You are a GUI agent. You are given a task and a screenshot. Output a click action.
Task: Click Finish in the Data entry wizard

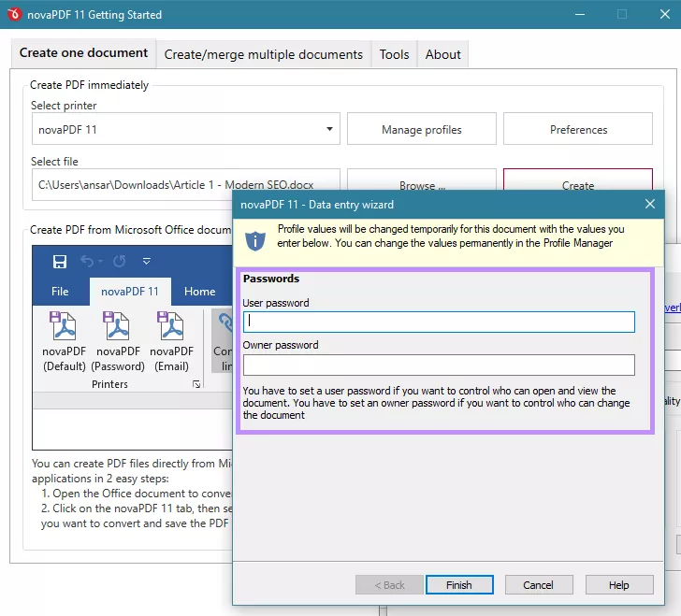point(459,585)
